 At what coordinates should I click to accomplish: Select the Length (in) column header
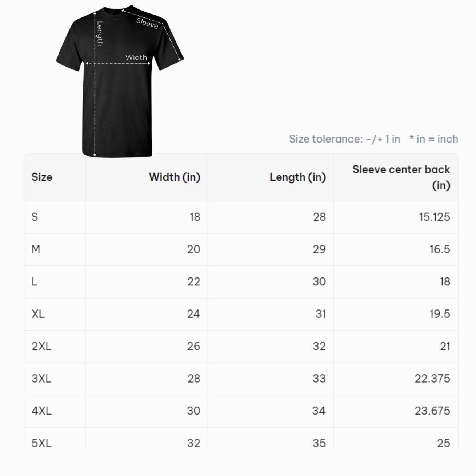(297, 177)
